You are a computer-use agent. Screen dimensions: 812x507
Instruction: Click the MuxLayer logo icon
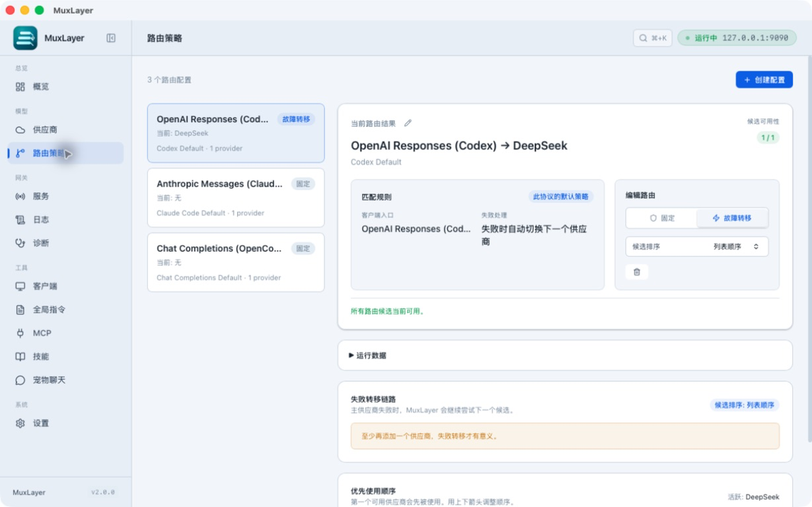(25, 38)
